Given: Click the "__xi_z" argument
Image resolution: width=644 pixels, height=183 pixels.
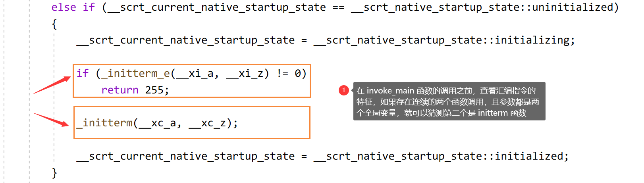Looking at the screenshot, I should [x=245, y=73].
